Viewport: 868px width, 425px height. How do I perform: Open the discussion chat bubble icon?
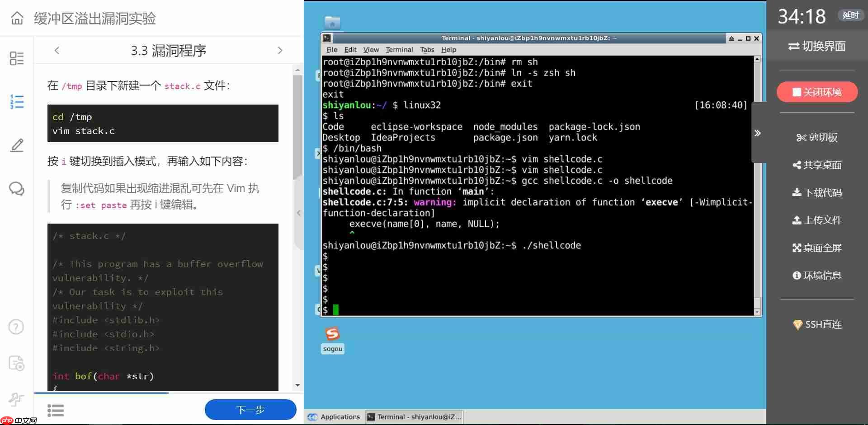tap(17, 188)
